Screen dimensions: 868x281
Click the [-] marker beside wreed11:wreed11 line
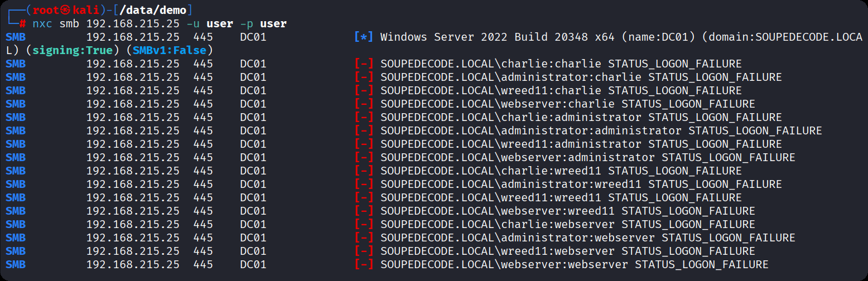[x=364, y=198]
